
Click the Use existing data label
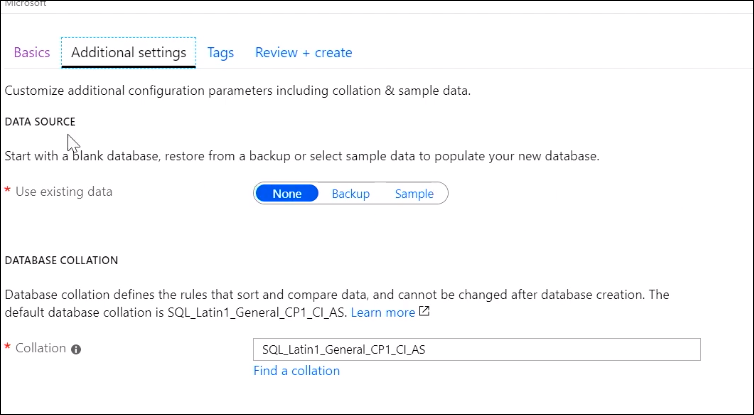[65, 191]
